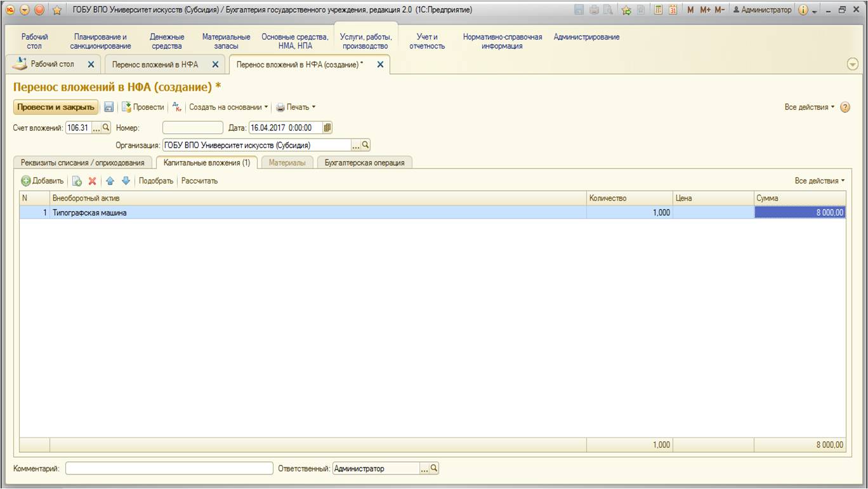The height and width of the screenshot is (489, 868).
Task: Click the save document floppy disk icon
Action: (x=109, y=107)
